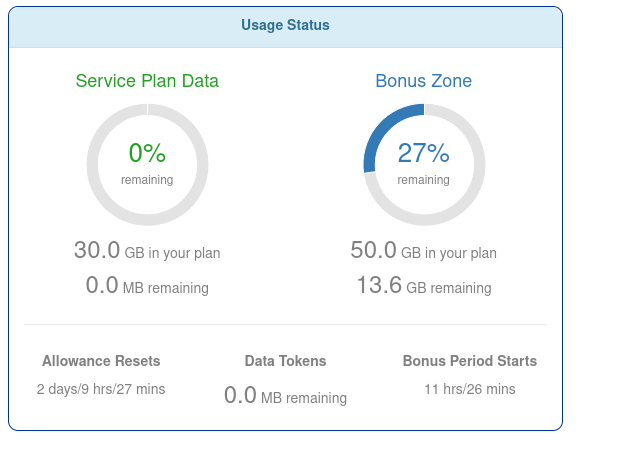
Task: Click the 13.6 GB remaining text
Action: click(423, 286)
